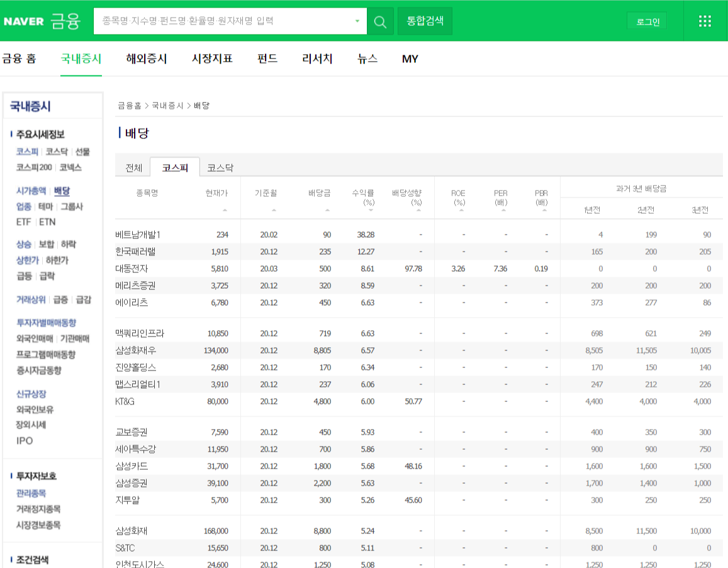
Task: Open 한국패러랠 stock link
Action: pyautogui.click(x=135, y=252)
